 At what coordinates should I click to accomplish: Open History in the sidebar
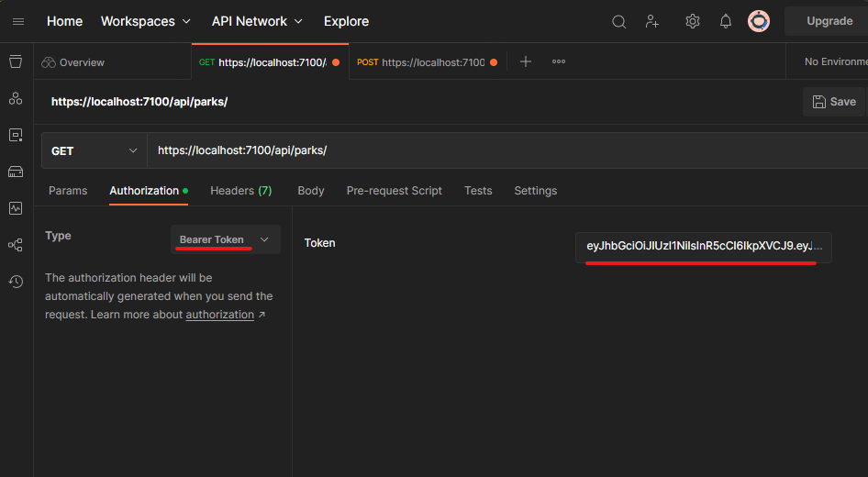pyautogui.click(x=16, y=282)
